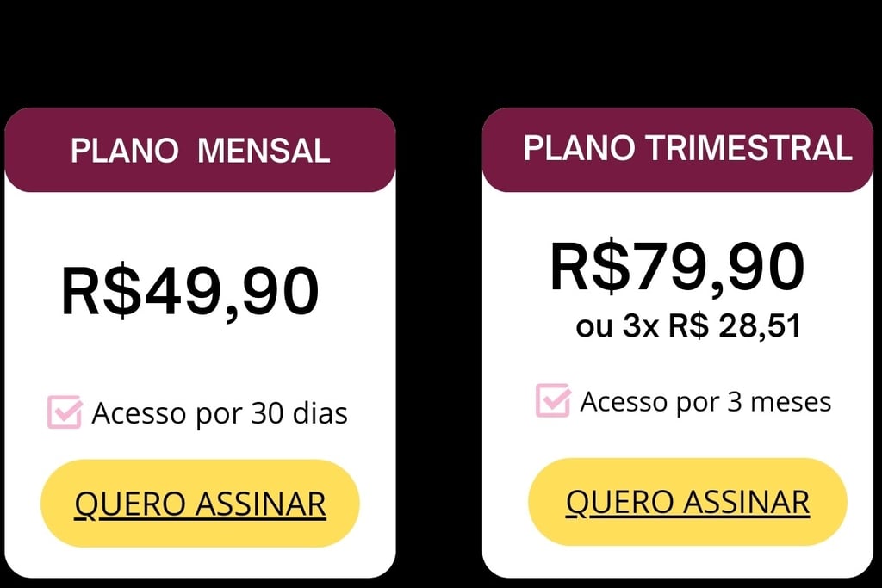Image resolution: width=882 pixels, height=588 pixels.
Task: Click the word MENSAL in the header
Action: pos(264,151)
